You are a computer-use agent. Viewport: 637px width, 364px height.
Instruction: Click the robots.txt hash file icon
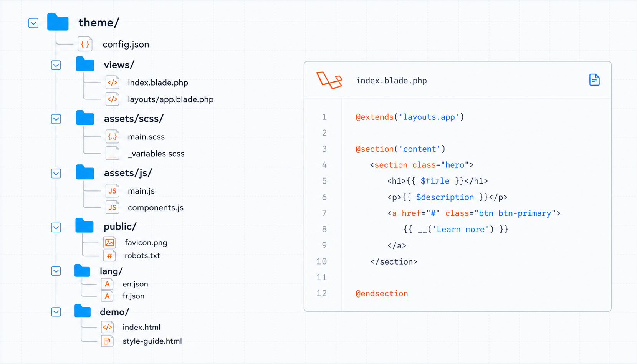(x=109, y=256)
